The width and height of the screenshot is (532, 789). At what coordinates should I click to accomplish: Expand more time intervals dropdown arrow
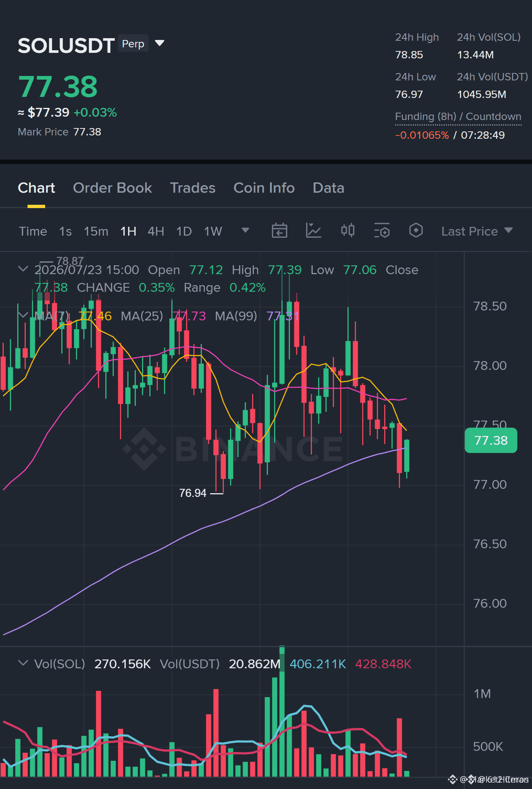pyautogui.click(x=245, y=230)
